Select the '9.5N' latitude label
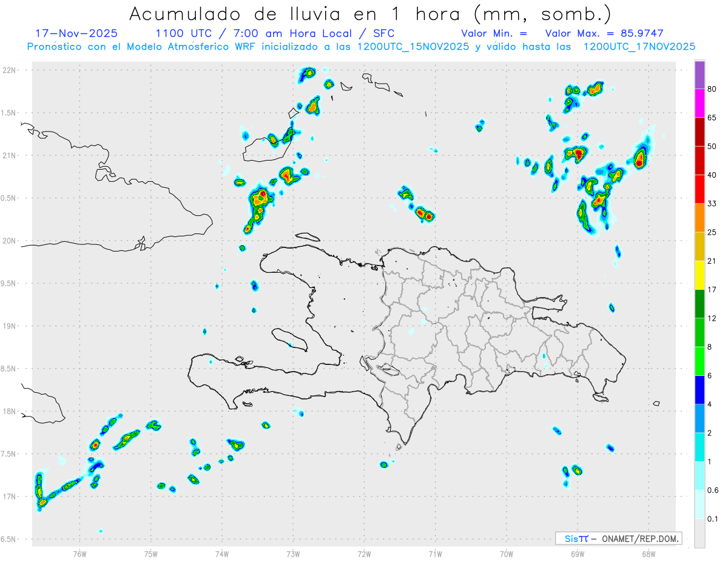 click(8, 284)
